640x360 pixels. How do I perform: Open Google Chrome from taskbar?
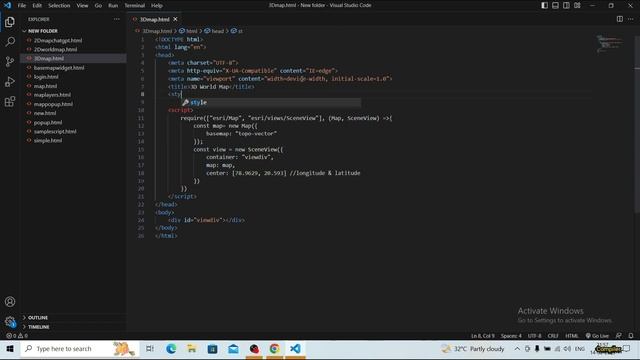click(x=274, y=349)
